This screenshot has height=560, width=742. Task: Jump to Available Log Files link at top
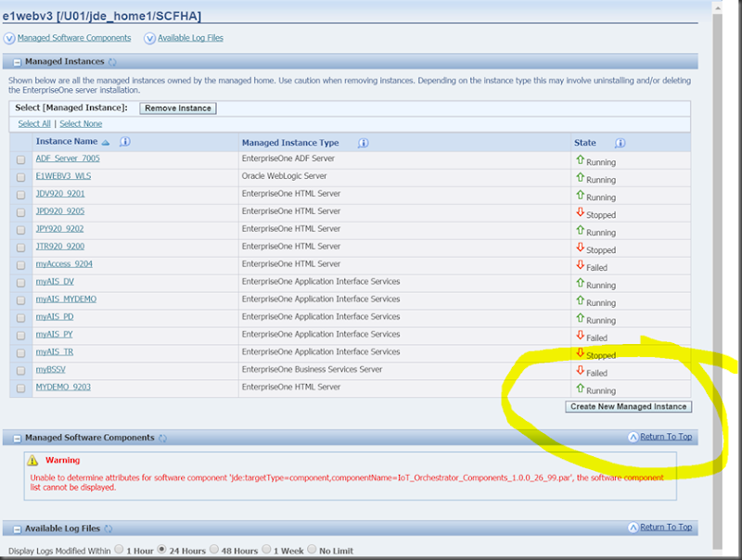(190, 38)
